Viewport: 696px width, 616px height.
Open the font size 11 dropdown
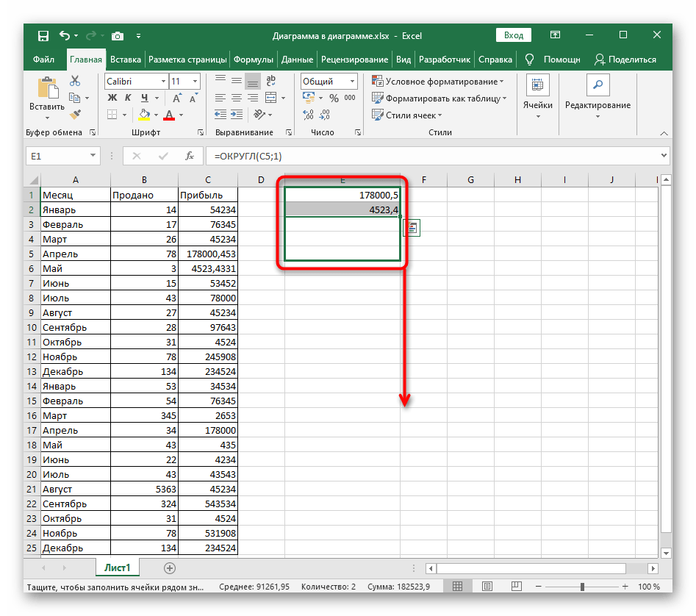[195, 81]
